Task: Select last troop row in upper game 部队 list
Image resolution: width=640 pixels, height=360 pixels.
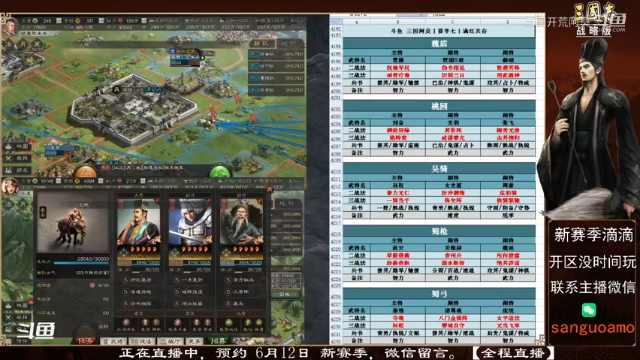Action: [277, 90]
